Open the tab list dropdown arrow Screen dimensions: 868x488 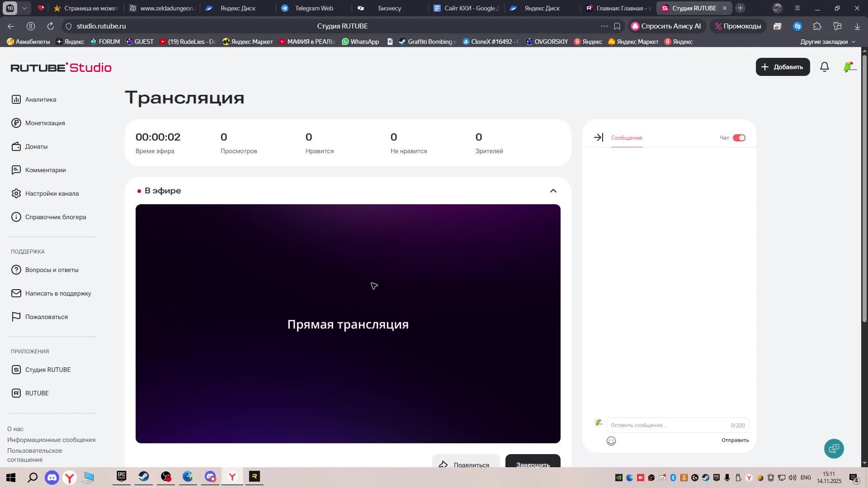[24, 8]
